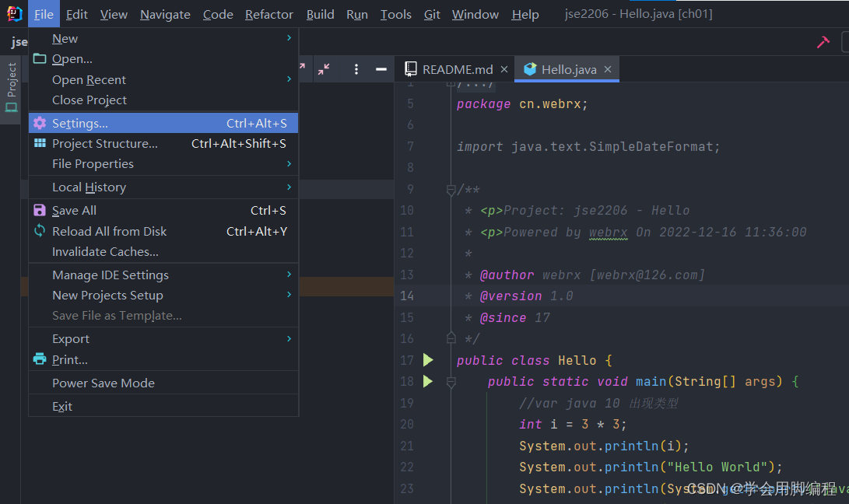The image size is (849, 504).
Task: Close the Hello.java tab
Action: pyautogui.click(x=608, y=69)
